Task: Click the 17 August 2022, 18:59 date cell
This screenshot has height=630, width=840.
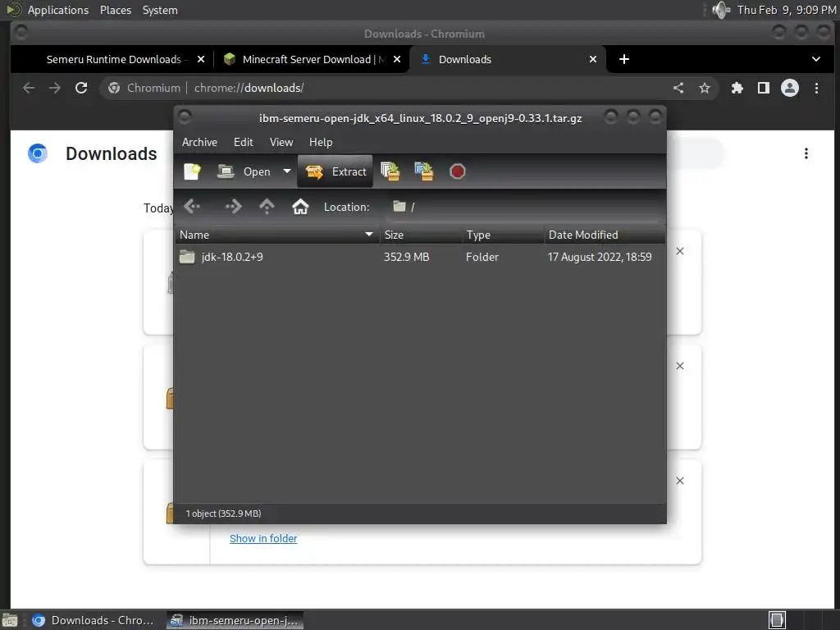Action: click(600, 257)
